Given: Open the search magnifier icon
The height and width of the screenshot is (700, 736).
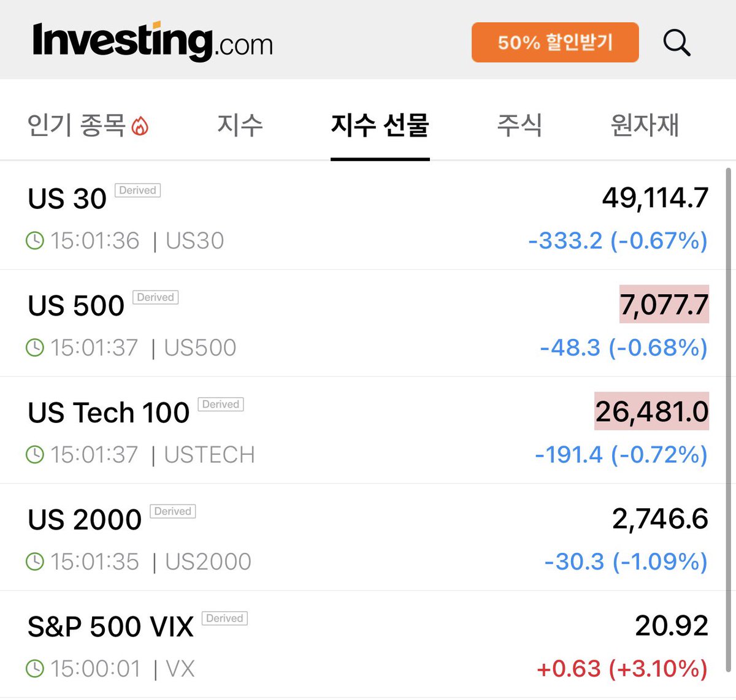Looking at the screenshot, I should coord(677,43).
